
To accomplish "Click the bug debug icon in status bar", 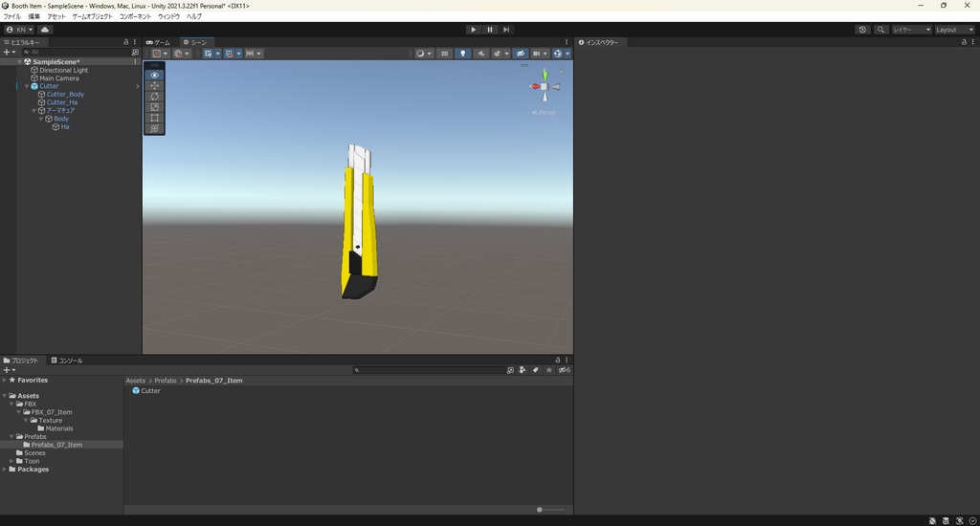I will pyautogui.click(x=932, y=520).
